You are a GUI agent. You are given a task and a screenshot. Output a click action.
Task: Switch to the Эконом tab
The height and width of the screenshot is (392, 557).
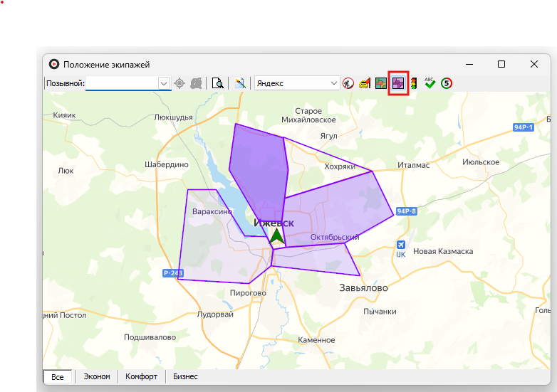tap(97, 376)
